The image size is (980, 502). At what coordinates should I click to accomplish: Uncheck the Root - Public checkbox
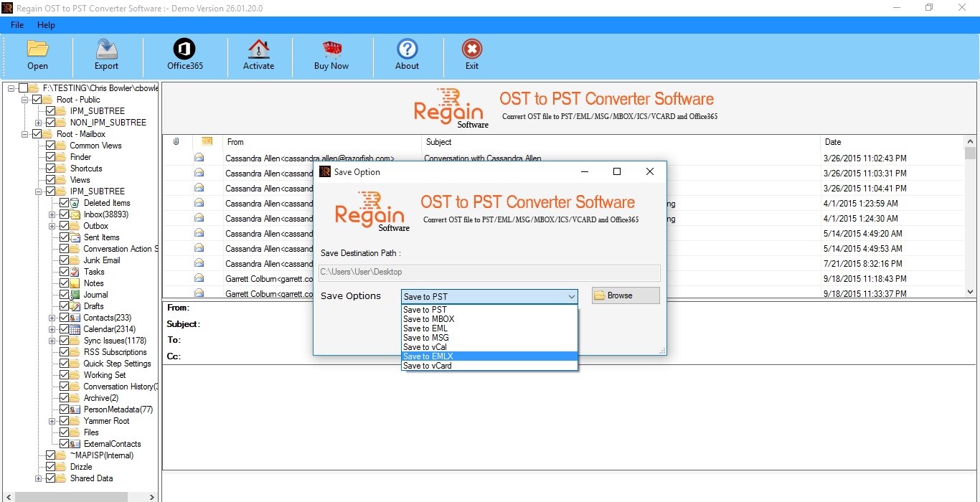pyautogui.click(x=37, y=100)
